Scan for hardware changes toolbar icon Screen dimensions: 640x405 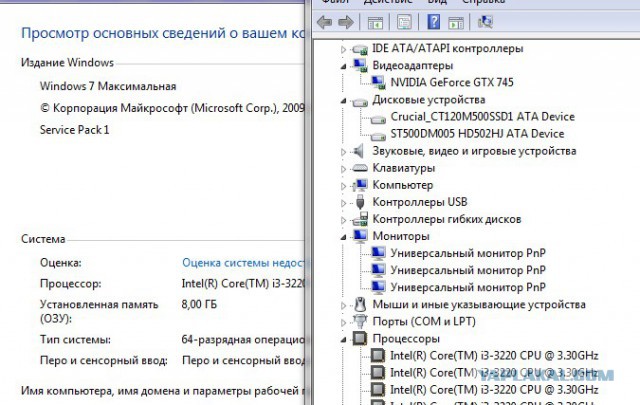tap(485, 22)
